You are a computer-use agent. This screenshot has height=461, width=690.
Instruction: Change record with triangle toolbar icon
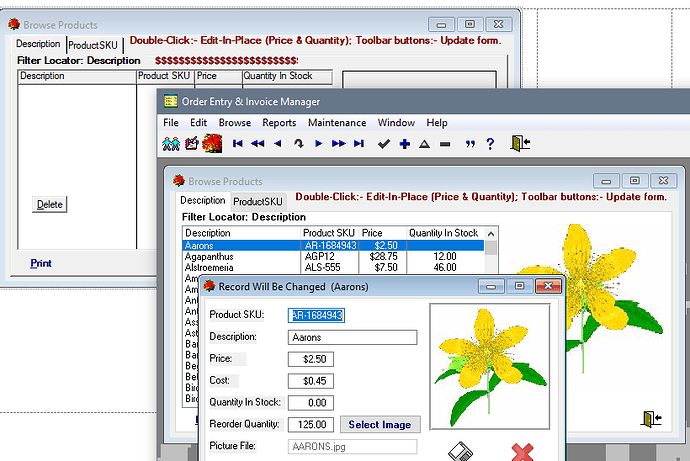[x=424, y=144]
